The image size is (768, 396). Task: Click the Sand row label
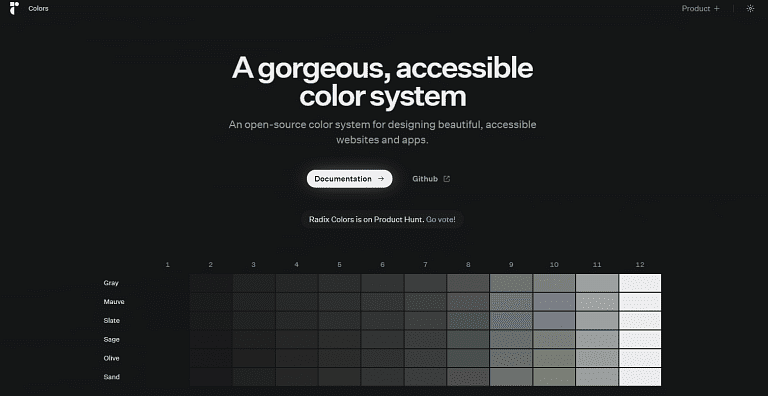(111, 377)
